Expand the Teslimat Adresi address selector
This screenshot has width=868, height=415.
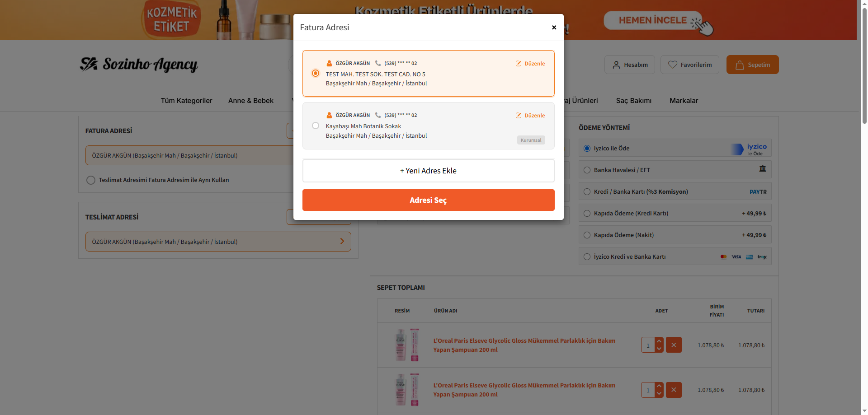[218, 242]
